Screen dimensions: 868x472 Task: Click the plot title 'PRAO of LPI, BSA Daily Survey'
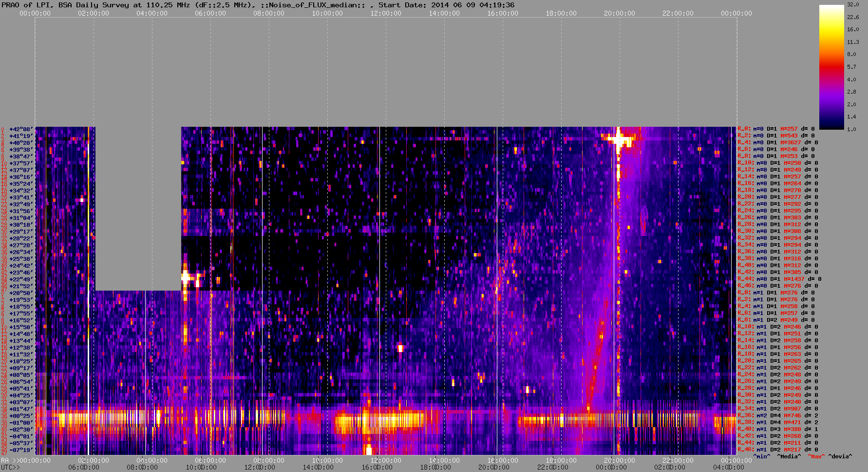point(66,5)
